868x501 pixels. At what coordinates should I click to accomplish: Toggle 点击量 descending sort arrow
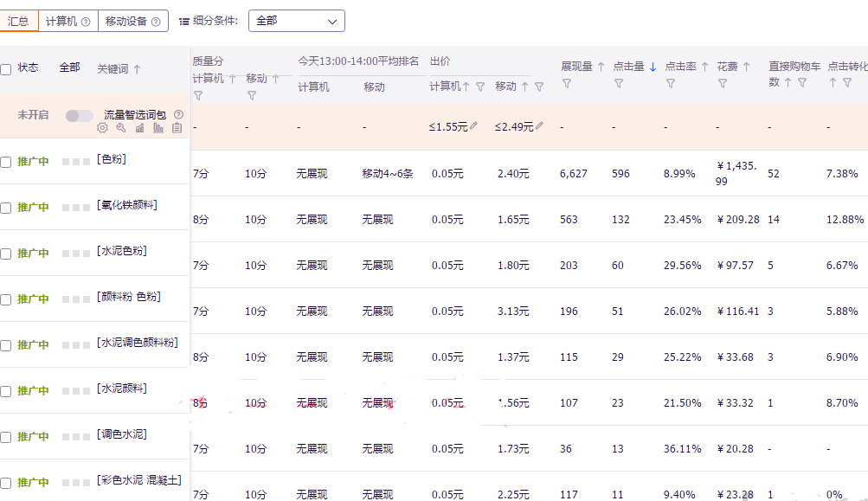(653, 67)
